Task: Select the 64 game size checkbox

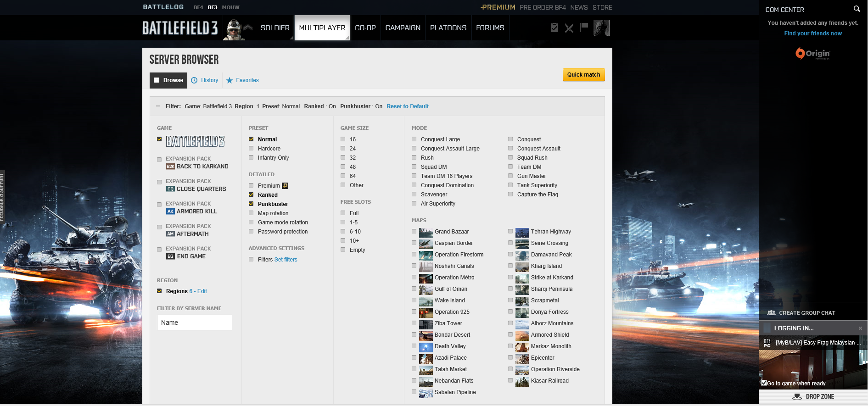Action: [343, 176]
